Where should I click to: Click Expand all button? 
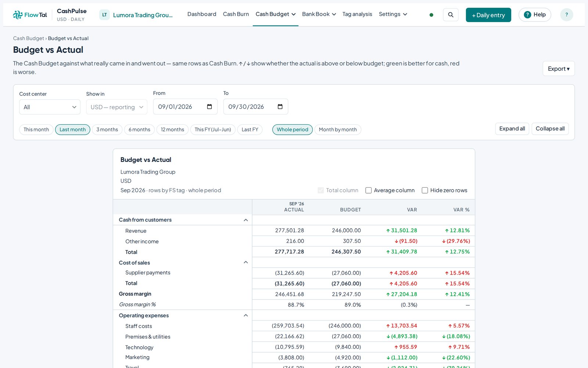[x=512, y=129]
